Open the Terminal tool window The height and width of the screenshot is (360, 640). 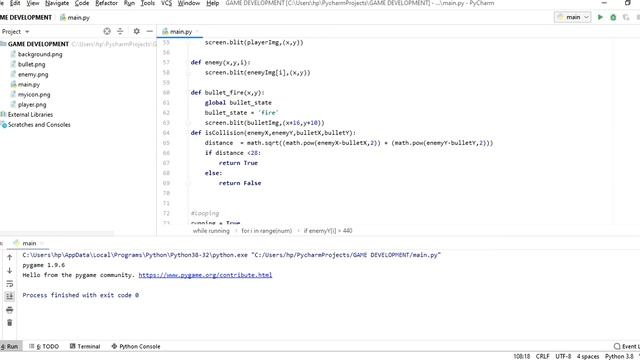pyautogui.click(x=85, y=347)
